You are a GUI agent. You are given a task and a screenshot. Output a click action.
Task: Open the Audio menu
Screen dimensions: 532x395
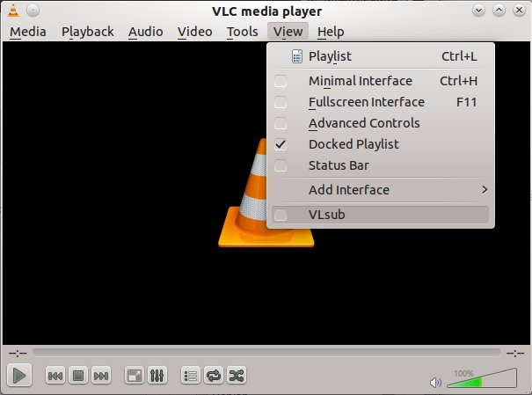coord(146,32)
